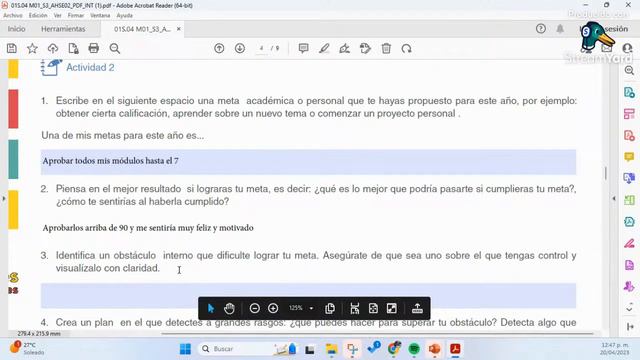Fit one full page using the floating toolbar

[373, 308]
